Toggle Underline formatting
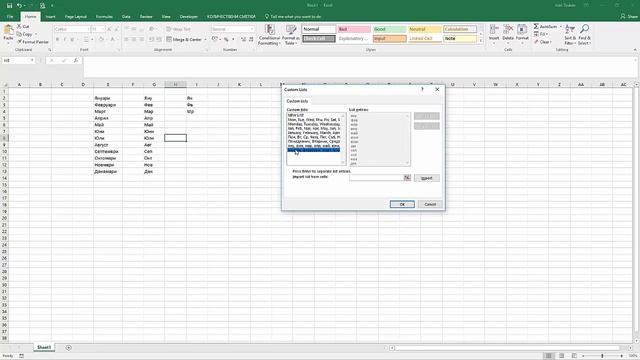The image size is (640, 360). click(x=72, y=40)
